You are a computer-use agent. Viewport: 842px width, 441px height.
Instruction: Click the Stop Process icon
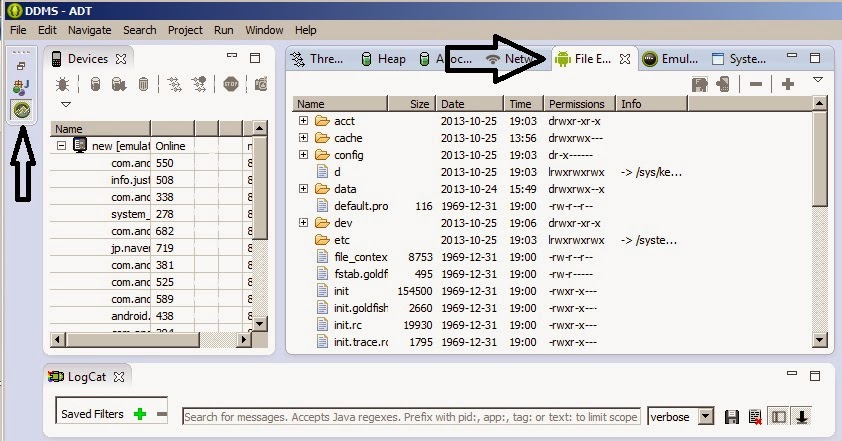[x=231, y=84]
